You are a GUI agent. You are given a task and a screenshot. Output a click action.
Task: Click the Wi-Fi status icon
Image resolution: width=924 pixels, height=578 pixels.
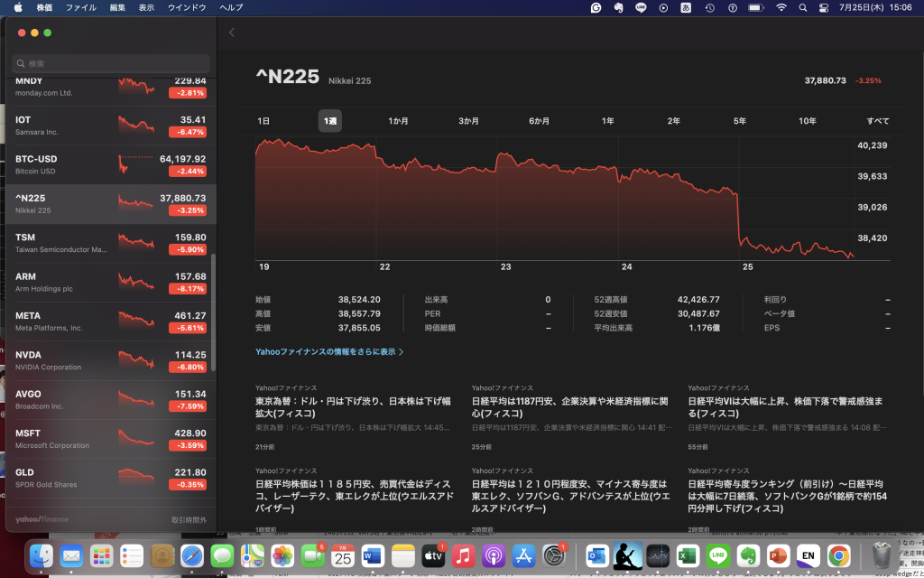781,7
